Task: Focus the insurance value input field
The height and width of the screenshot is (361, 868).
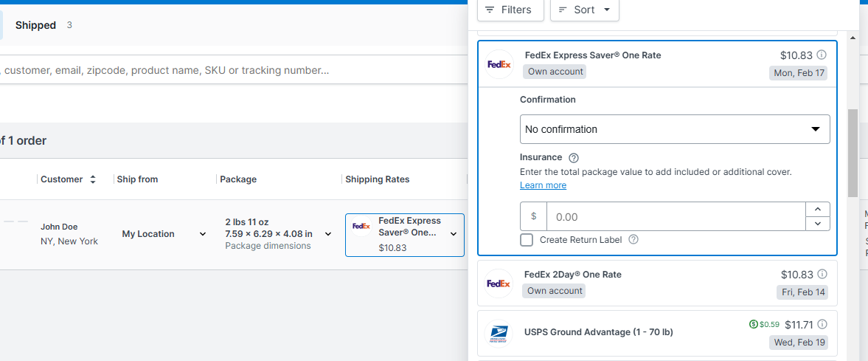Action: [676, 216]
